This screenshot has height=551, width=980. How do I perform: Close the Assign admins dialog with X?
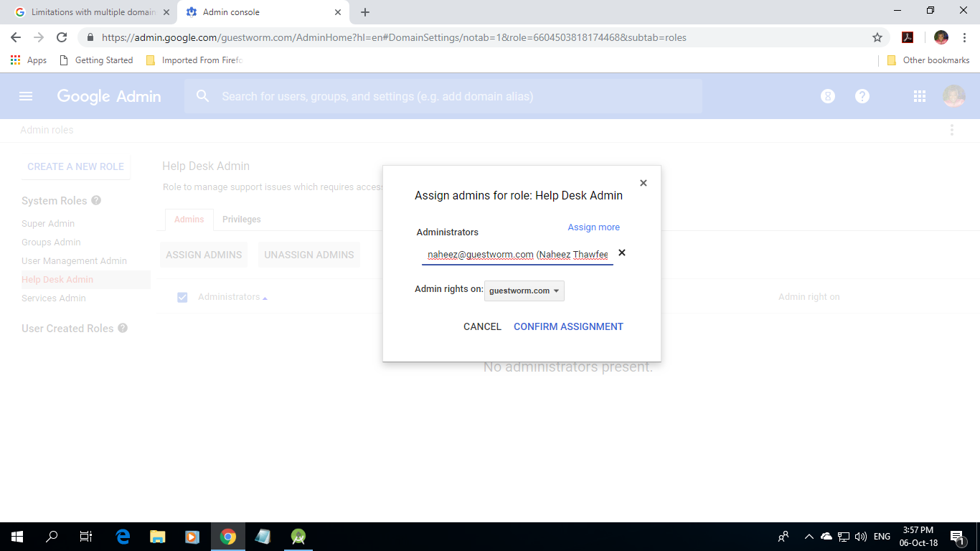coord(644,183)
